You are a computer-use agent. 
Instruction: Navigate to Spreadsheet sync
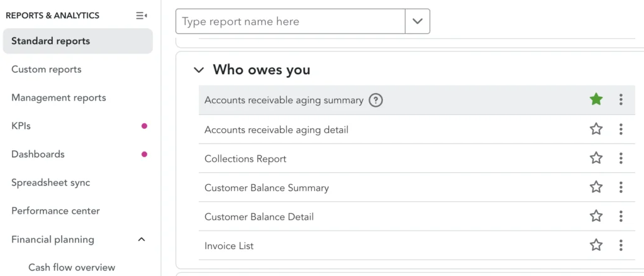[50, 183]
